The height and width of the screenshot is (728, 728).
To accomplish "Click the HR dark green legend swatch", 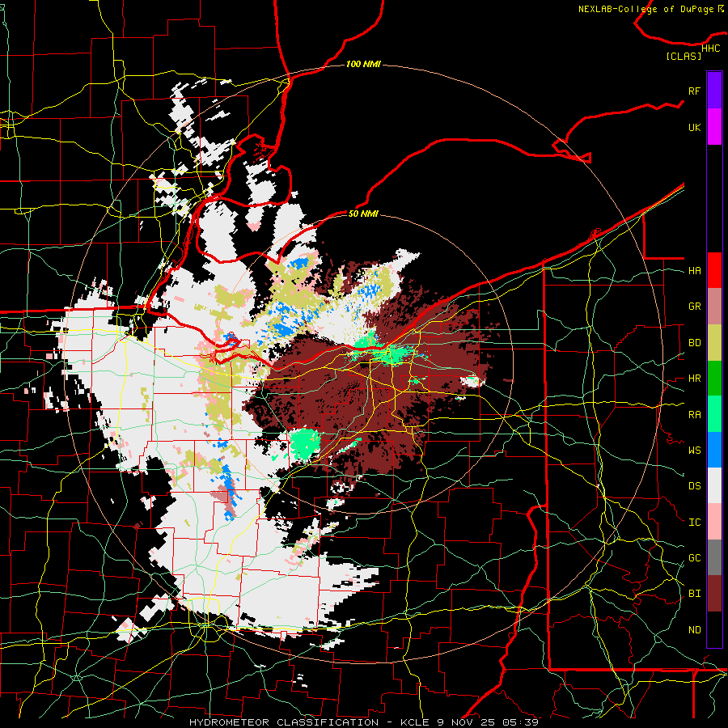I will (x=714, y=379).
